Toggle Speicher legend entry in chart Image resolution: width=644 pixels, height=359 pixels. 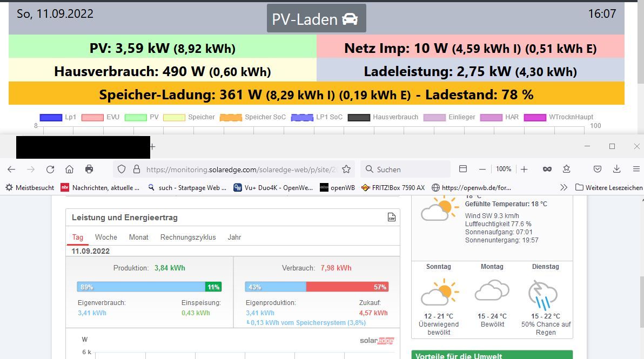click(189, 117)
